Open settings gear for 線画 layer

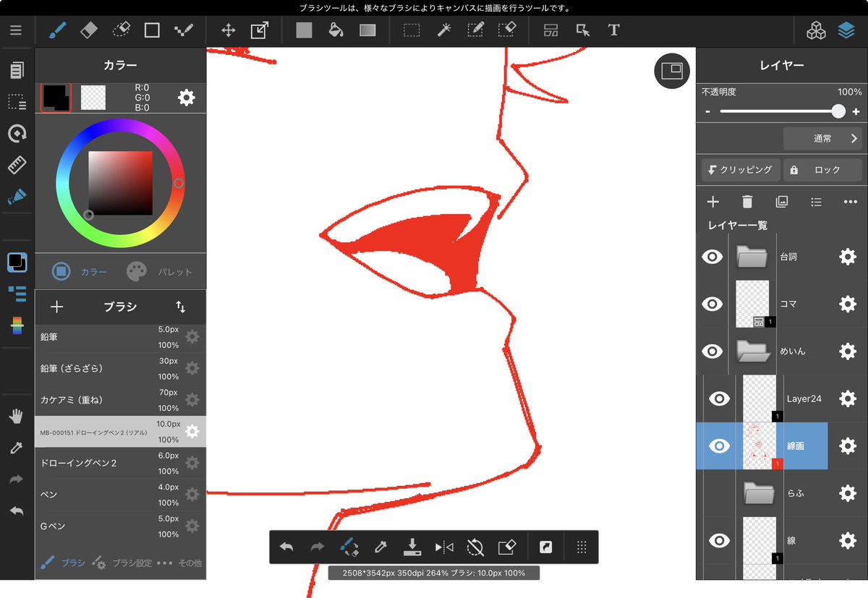click(847, 446)
